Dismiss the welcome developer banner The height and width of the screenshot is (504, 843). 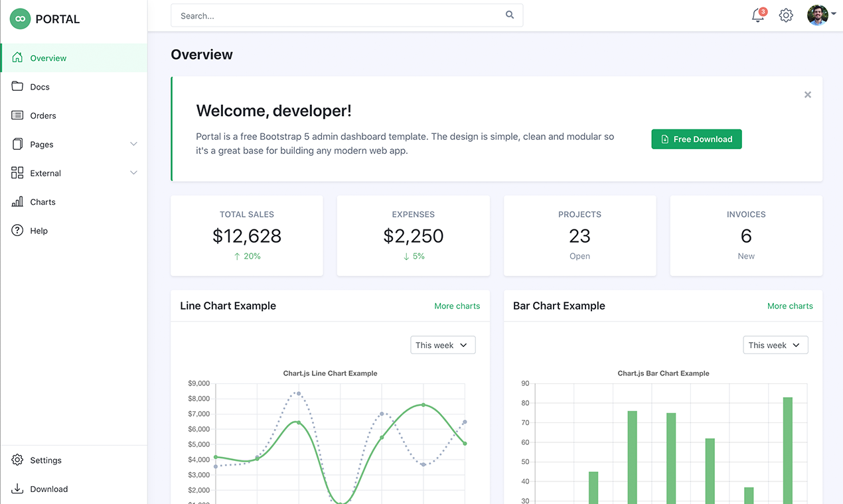807,95
